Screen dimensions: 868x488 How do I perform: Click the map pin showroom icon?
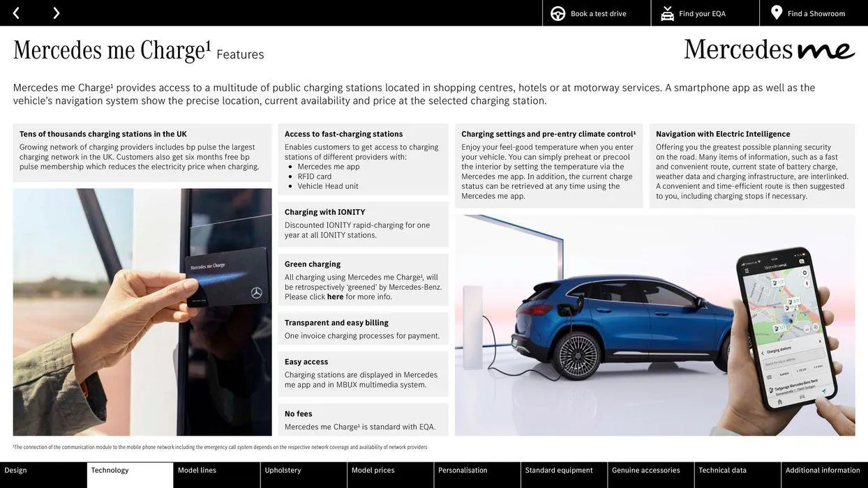click(x=777, y=13)
